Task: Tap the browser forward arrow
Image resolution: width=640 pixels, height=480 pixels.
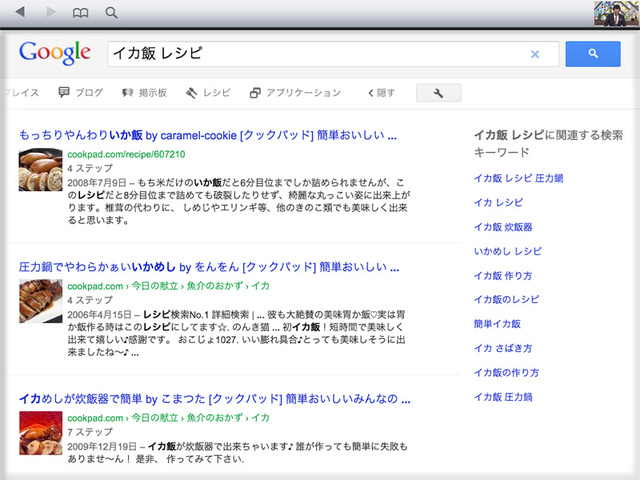Action: tap(50, 13)
